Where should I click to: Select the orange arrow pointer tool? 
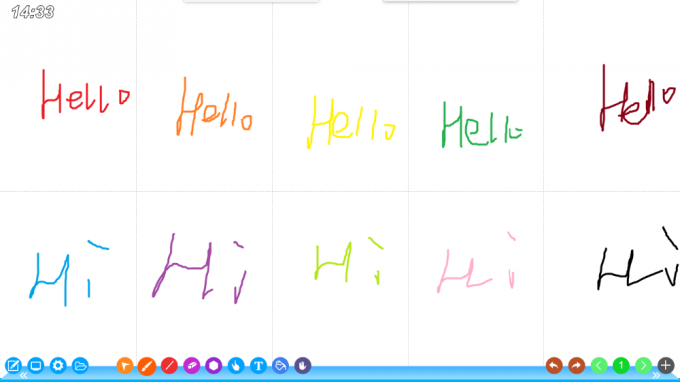click(125, 366)
